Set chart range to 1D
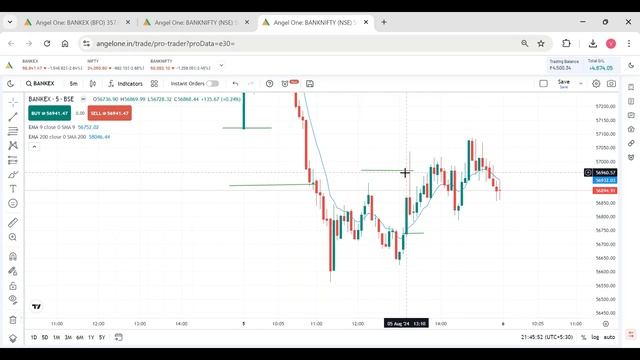Screen dimensions: 640x360 [x=34, y=338]
